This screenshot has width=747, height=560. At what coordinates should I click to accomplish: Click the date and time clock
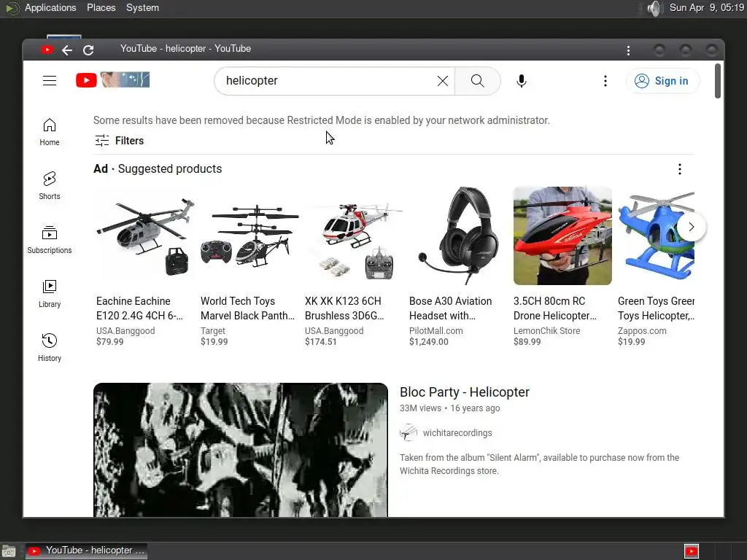(706, 7)
